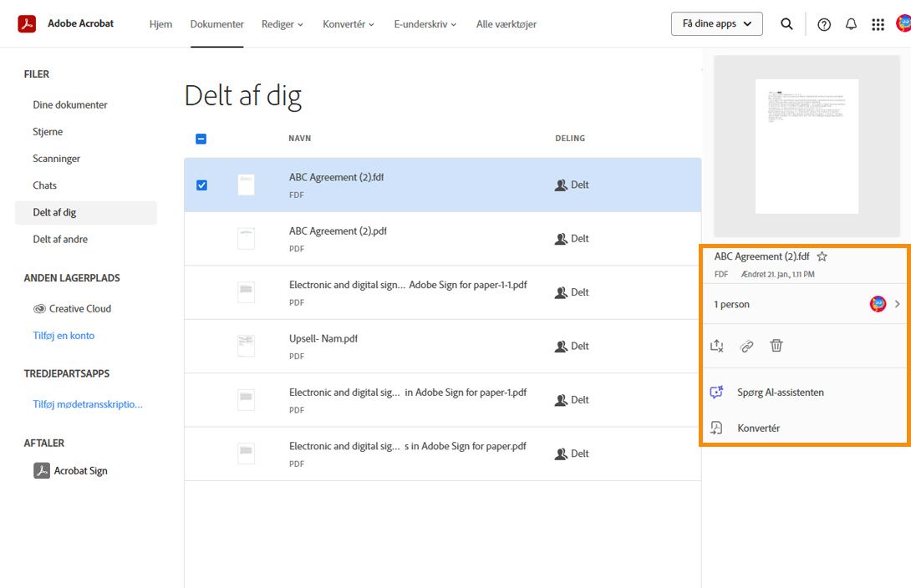The image size is (911, 588).
Task: Clear the select-all checkbox above the list
Action: click(201, 139)
